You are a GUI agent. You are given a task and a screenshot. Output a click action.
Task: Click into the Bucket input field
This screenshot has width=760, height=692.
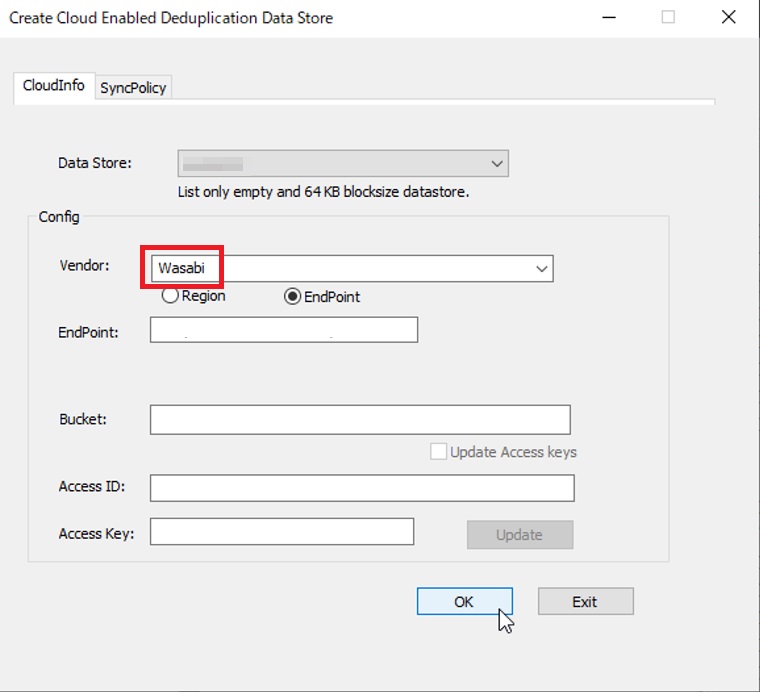[x=359, y=420]
